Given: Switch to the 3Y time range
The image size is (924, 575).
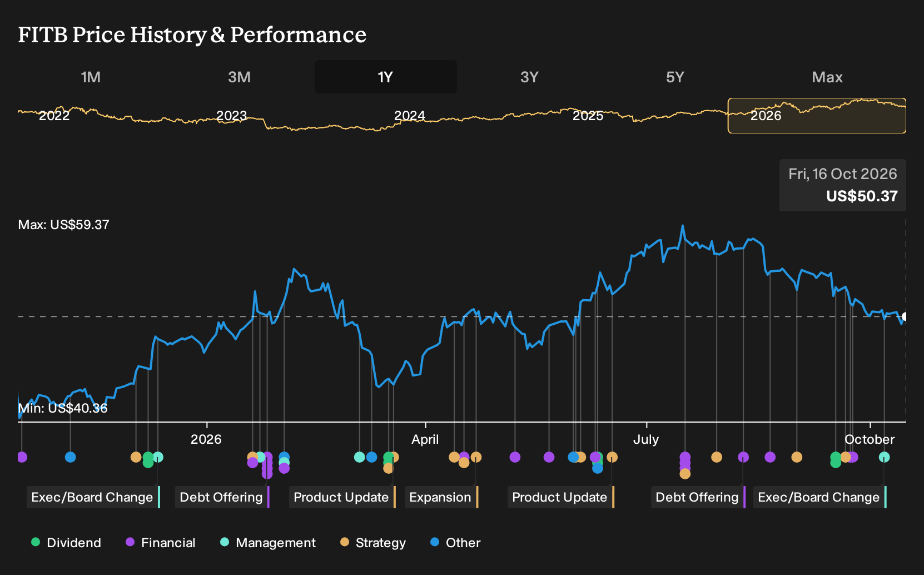Looking at the screenshot, I should [x=529, y=77].
